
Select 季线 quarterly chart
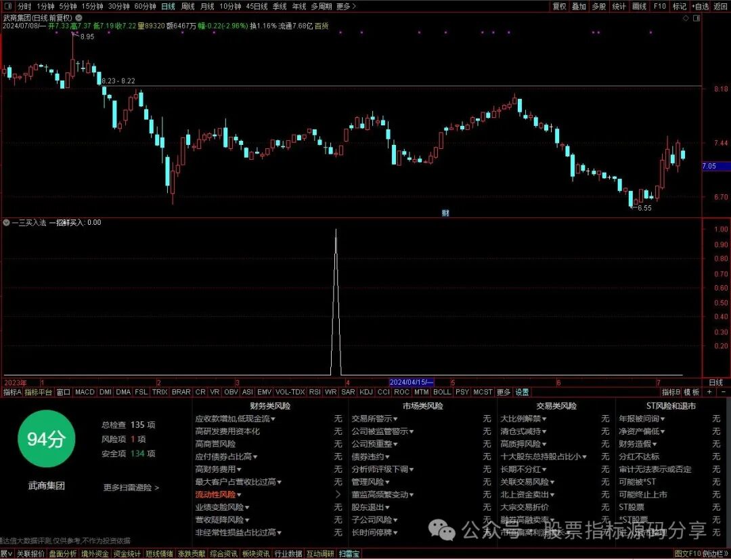click(280, 6)
